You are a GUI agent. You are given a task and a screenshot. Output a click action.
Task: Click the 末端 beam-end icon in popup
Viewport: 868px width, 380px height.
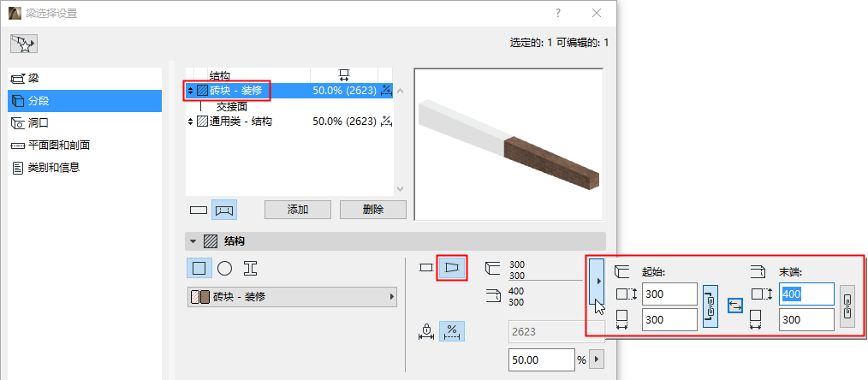coord(758,271)
